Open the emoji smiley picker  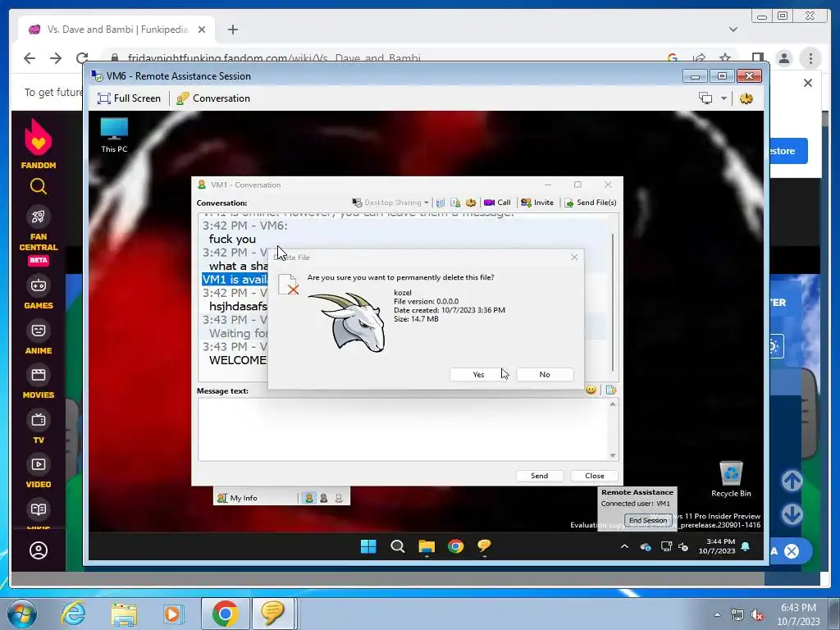(x=591, y=390)
